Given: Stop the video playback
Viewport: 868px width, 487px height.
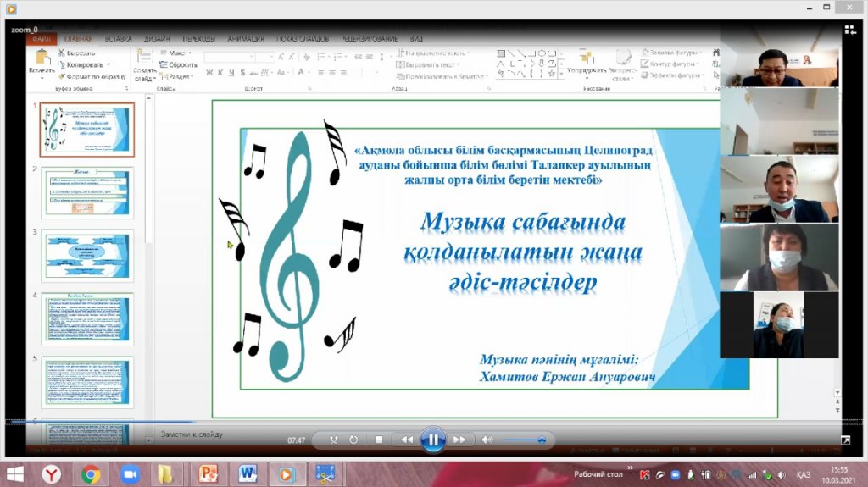Looking at the screenshot, I should (x=379, y=440).
